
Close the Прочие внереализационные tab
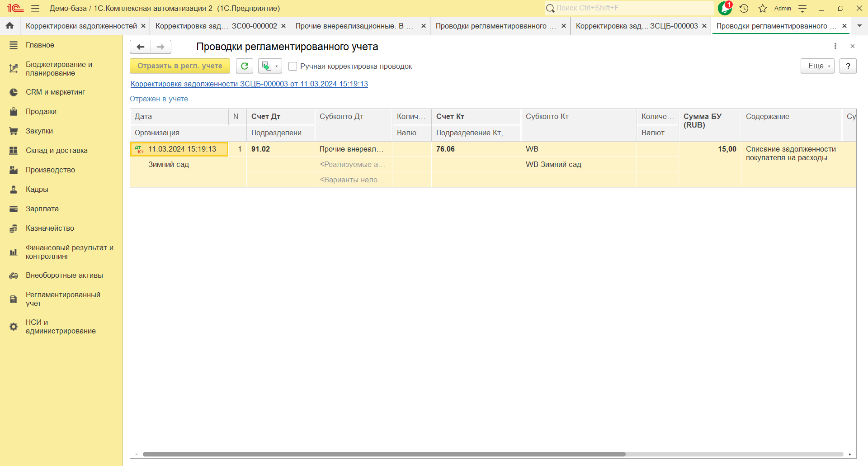tap(424, 26)
